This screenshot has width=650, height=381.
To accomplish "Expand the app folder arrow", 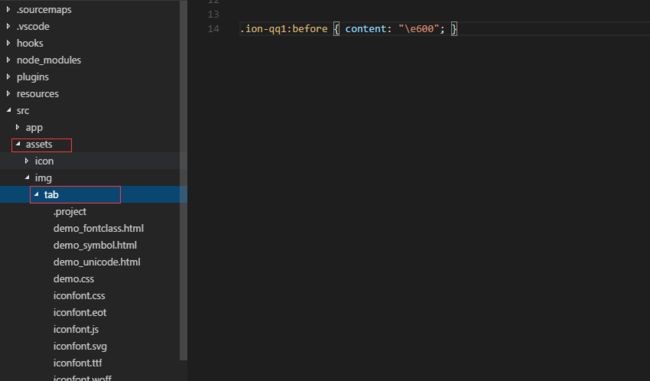I will [17, 127].
